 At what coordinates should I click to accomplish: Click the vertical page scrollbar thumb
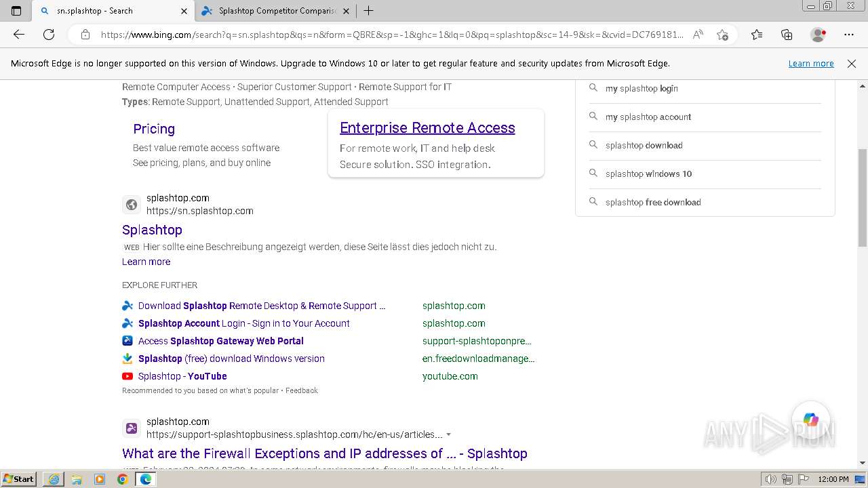[863, 198]
